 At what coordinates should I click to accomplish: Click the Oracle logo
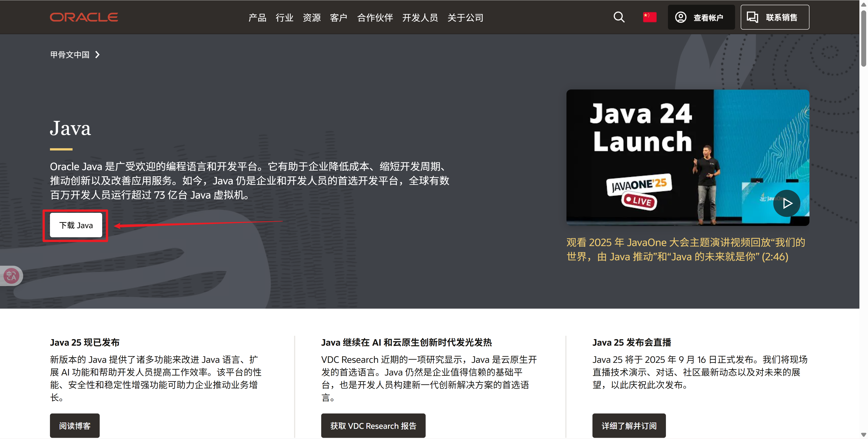[84, 17]
